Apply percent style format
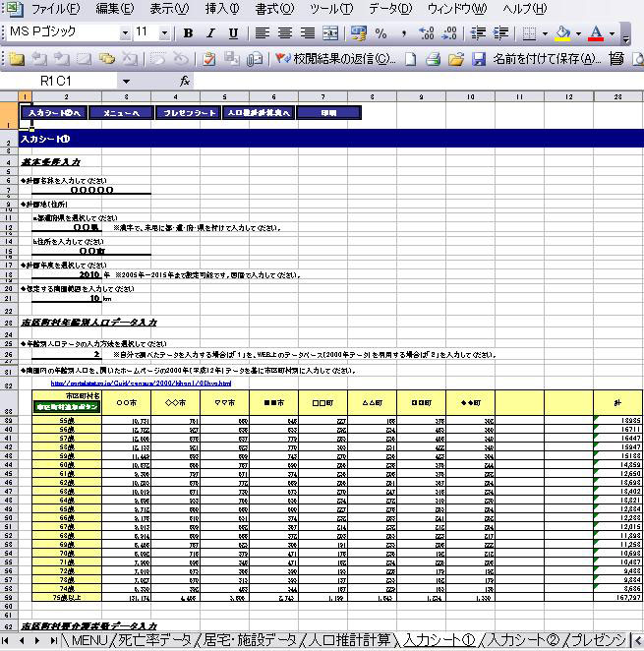The height and width of the screenshot is (651, 644). pyautogui.click(x=381, y=33)
